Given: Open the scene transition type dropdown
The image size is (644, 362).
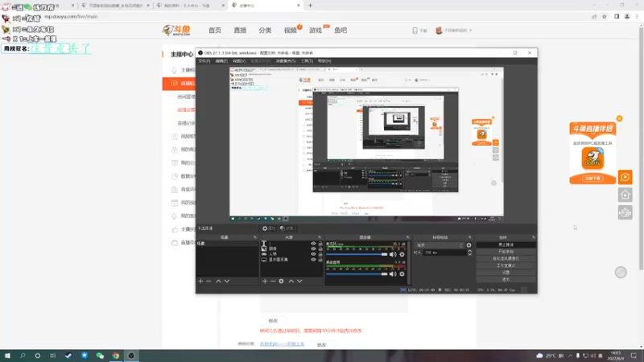Looking at the screenshot, I should point(439,245).
